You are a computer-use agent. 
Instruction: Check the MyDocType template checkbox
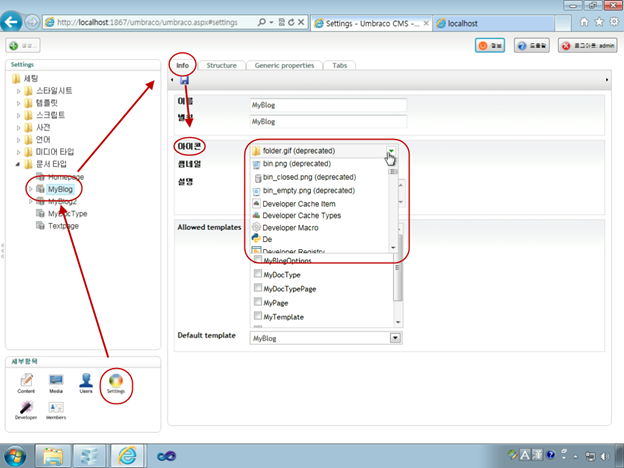click(x=258, y=274)
